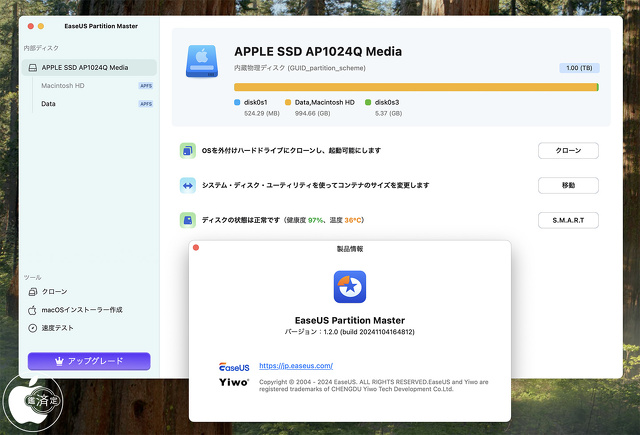This screenshot has height=435, width=640.
Task: Click the 994.66 (GB) size value
Action: (313, 113)
